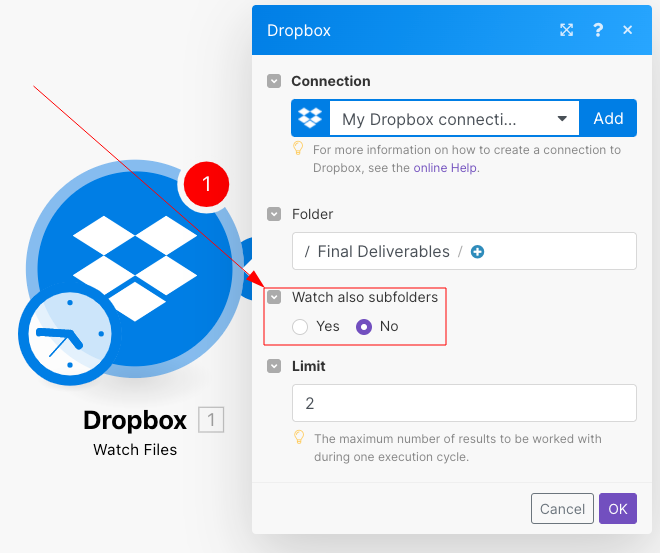Open the help question mark icon

click(x=598, y=30)
